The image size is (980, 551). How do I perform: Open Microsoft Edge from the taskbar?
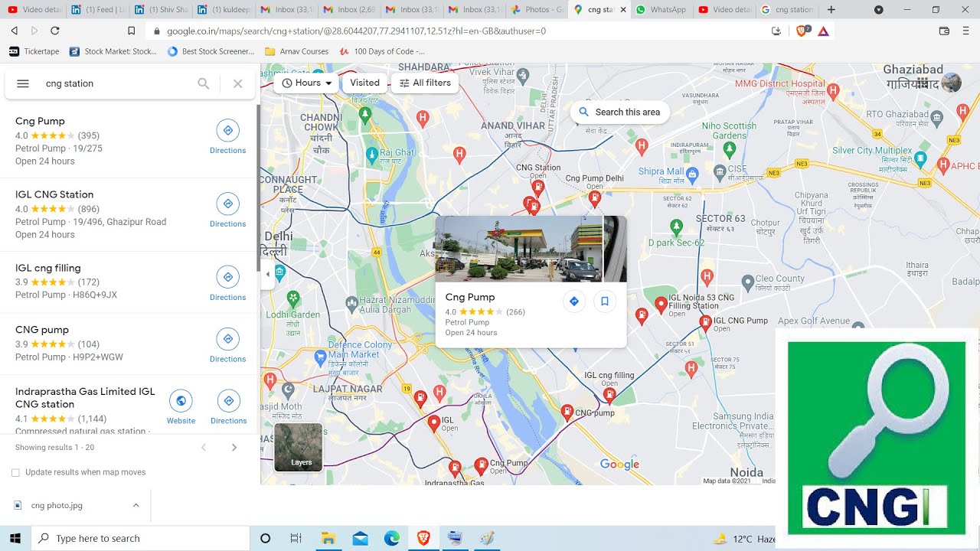pyautogui.click(x=392, y=538)
